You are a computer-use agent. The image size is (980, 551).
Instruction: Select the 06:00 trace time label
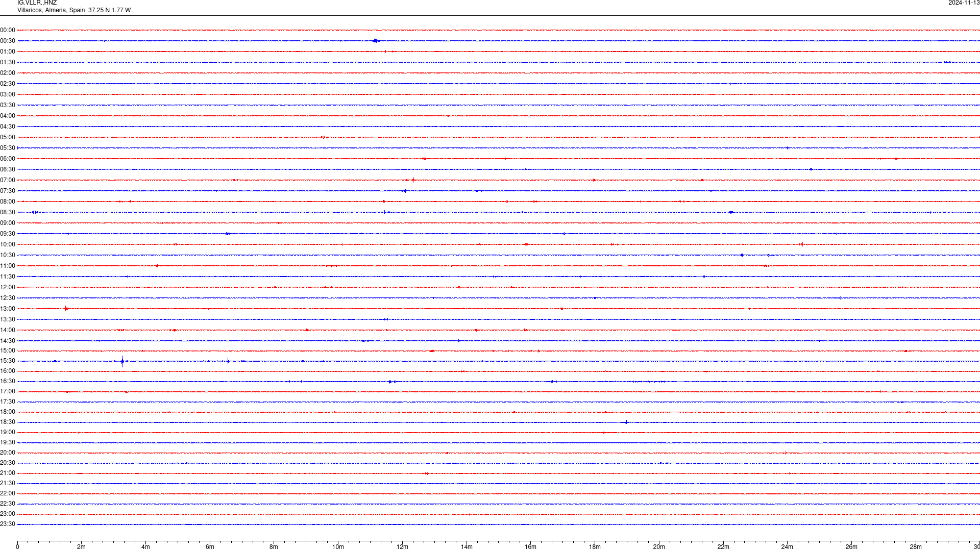[x=8, y=159]
